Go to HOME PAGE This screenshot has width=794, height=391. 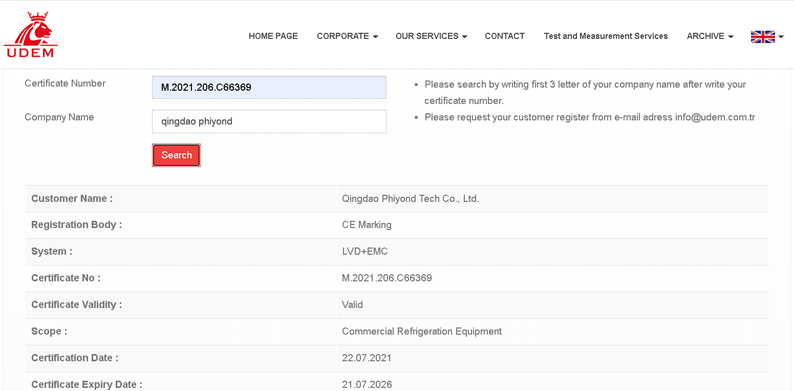click(273, 36)
